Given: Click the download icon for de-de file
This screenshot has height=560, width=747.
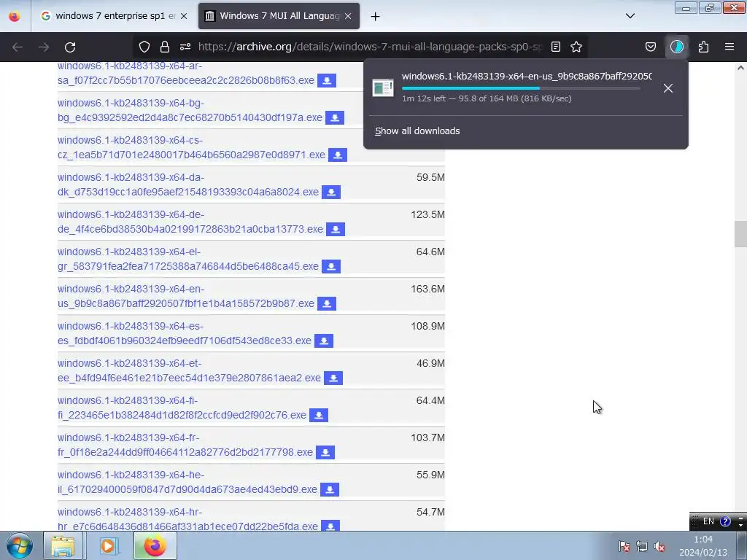Looking at the screenshot, I should tap(336, 229).
